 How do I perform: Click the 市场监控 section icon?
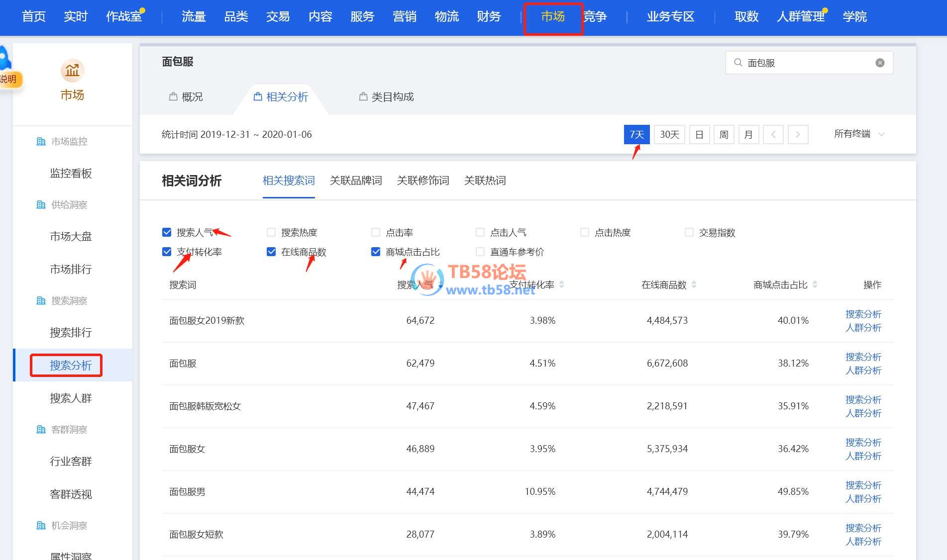[x=41, y=142]
